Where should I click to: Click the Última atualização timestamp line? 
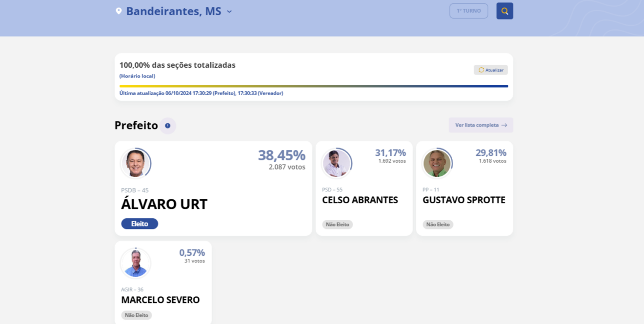201,93
